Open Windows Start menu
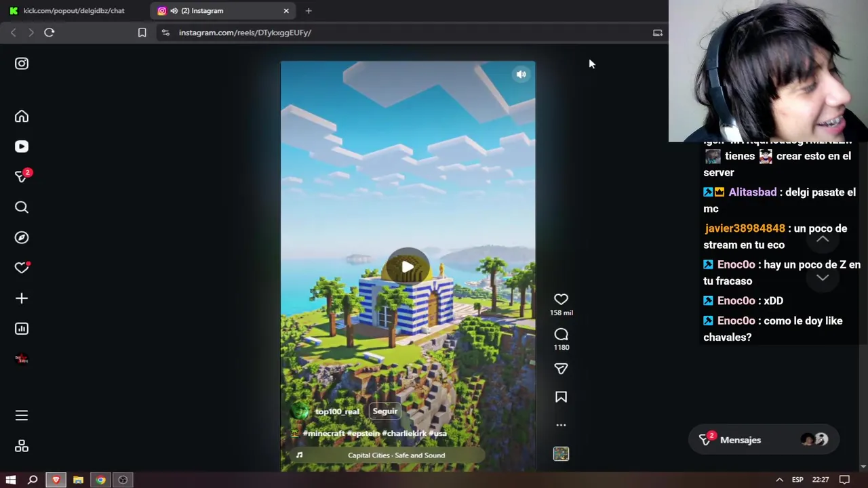This screenshot has height=488, width=868. pyautogui.click(x=11, y=480)
